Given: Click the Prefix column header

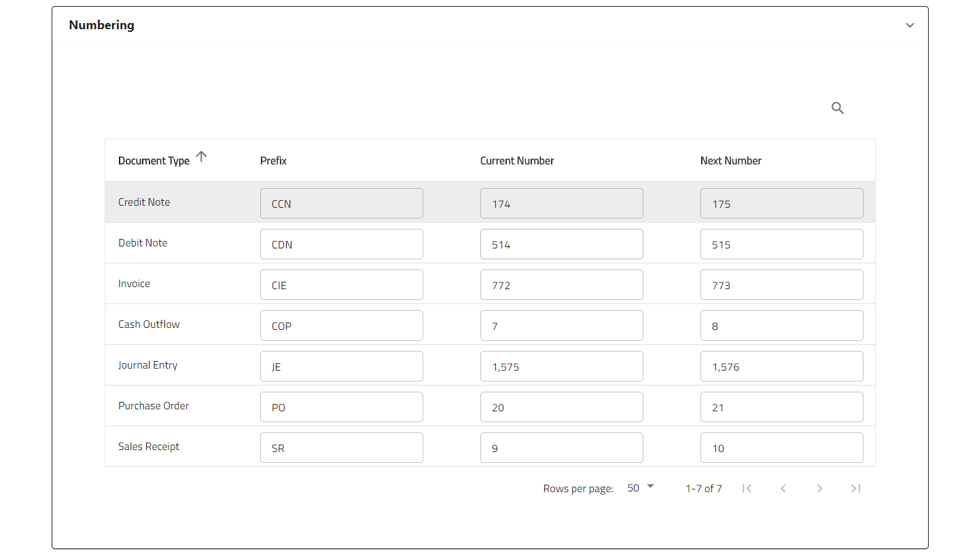Looking at the screenshot, I should (273, 161).
